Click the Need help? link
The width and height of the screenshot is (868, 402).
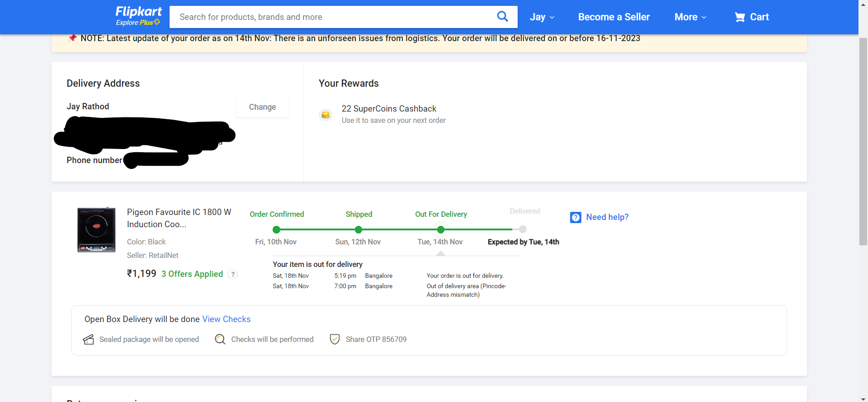click(607, 217)
